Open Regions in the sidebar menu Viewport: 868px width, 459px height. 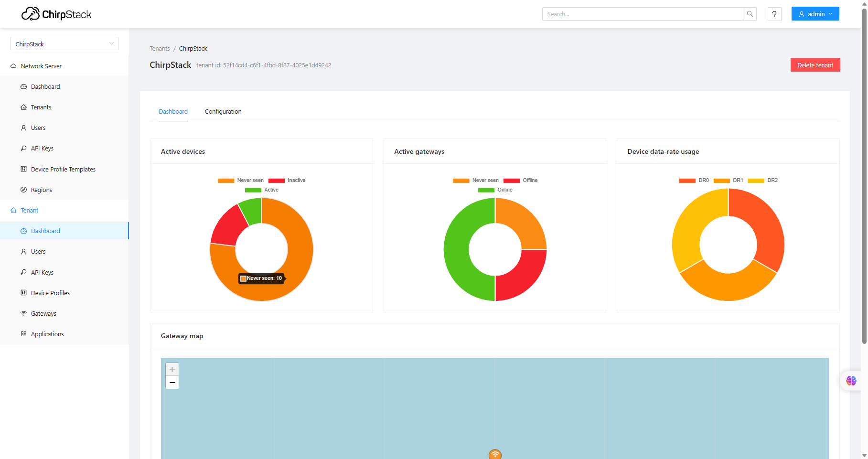click(x=64, y=190)
